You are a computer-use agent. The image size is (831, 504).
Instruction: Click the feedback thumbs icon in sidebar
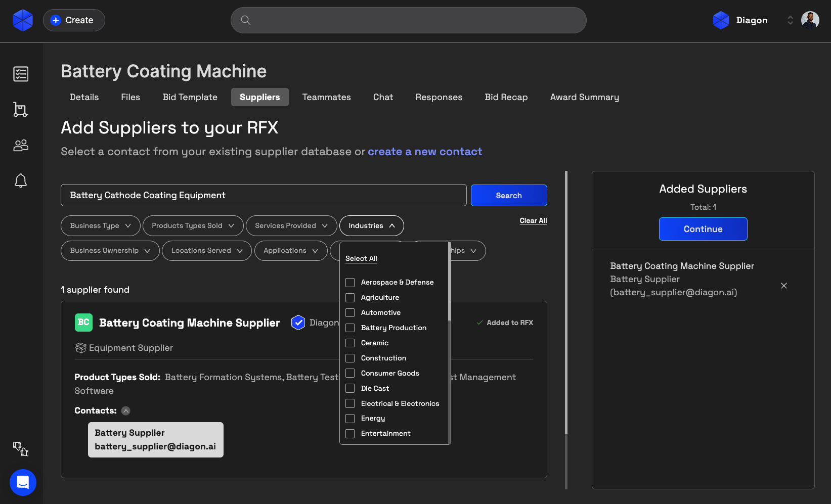click(x=21, y=448)
